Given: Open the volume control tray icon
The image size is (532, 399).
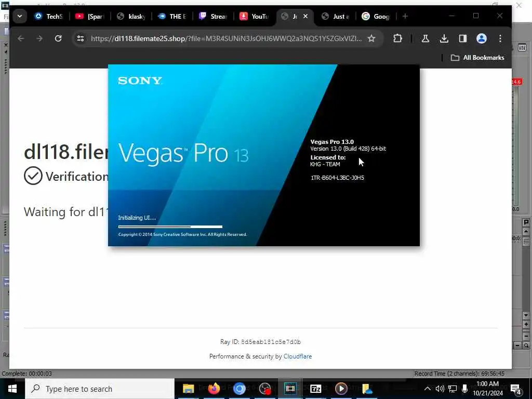Looking at the screenshot, I should pyautogui.click(x=440, y=389).
